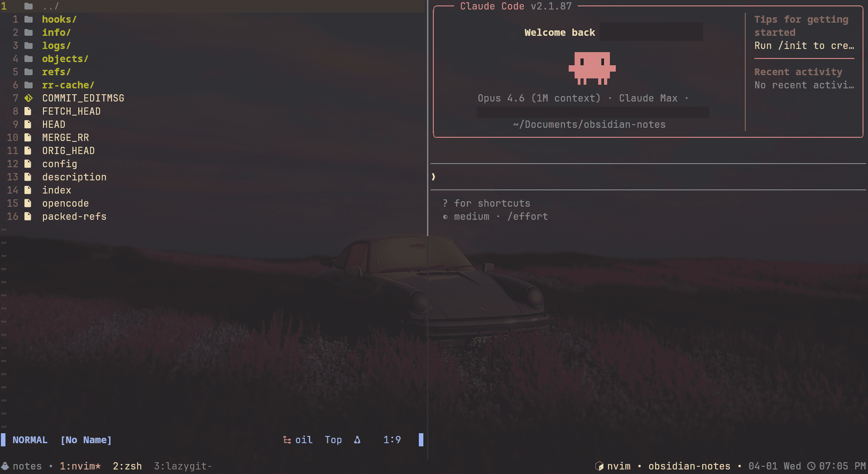Click obsidian-notes in the tmux status bar
The height and width of the screenshot is (474, 868).
coord(689,466)
